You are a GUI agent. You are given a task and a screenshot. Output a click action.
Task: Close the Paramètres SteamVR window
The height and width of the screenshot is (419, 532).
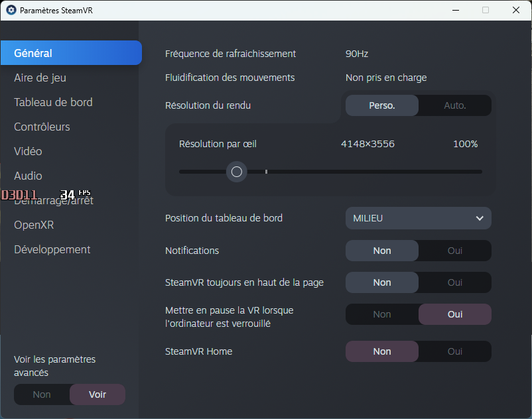pos(516,10)
